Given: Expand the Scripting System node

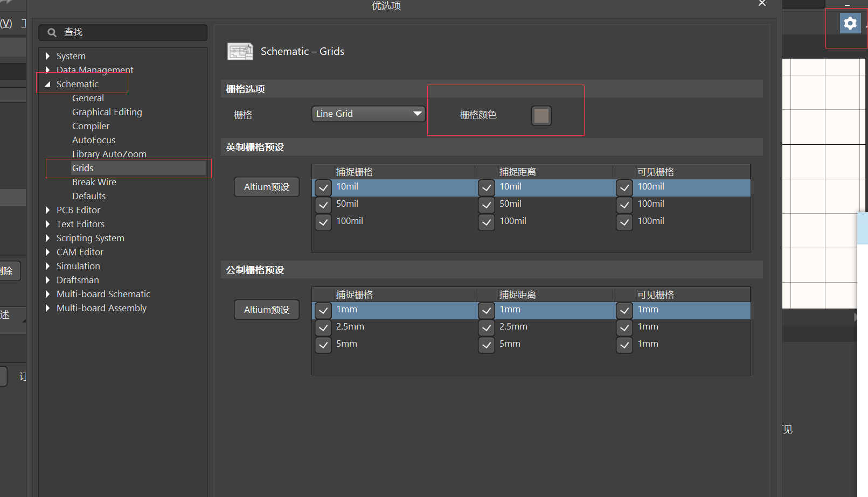Looking at the screenshot, I should pos(47,238).
